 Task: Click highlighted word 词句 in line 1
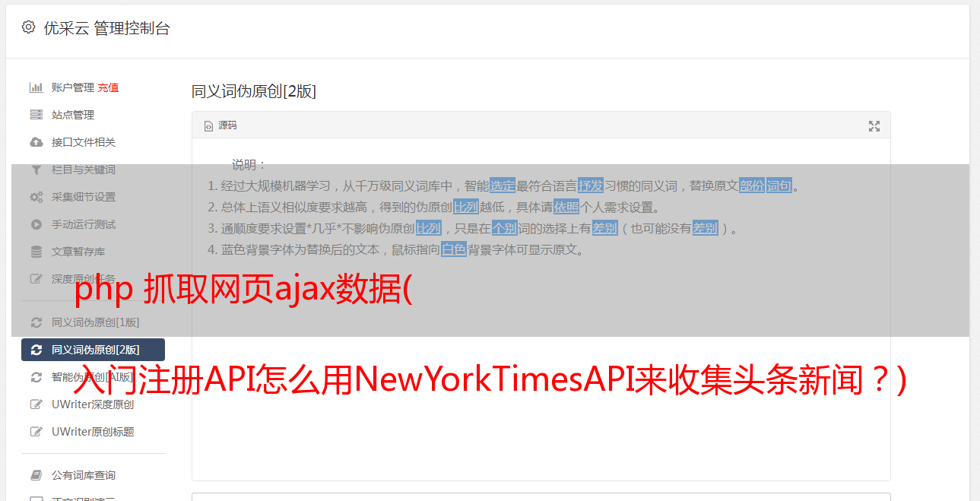point(779,185)
